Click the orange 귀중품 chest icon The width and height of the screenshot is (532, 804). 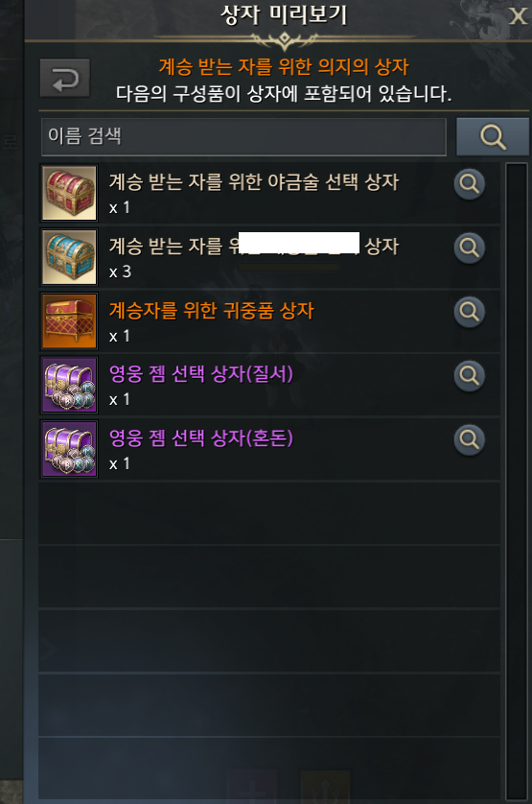[69, 321]
